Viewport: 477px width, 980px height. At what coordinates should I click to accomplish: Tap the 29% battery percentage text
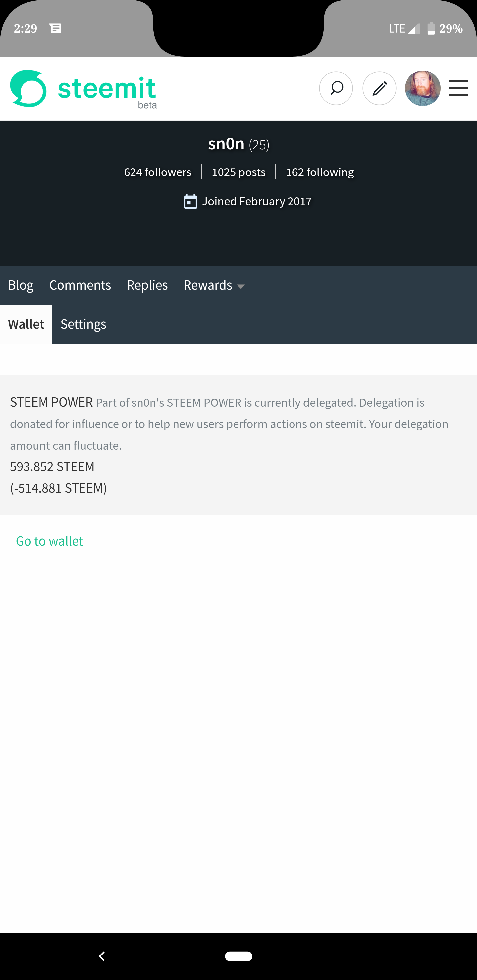[451, 28]
